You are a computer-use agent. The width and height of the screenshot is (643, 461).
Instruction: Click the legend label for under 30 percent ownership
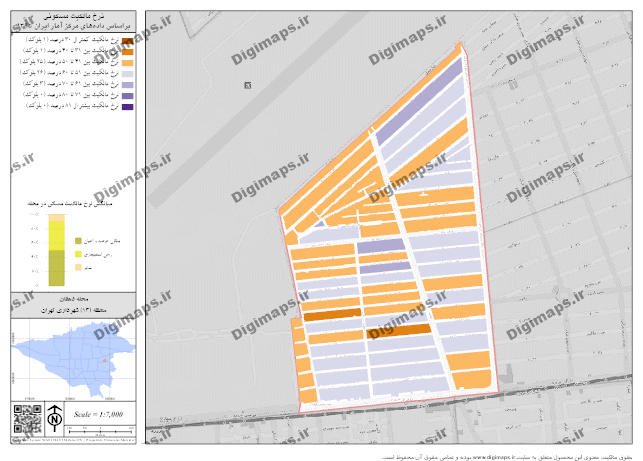[x=72, y=40]
